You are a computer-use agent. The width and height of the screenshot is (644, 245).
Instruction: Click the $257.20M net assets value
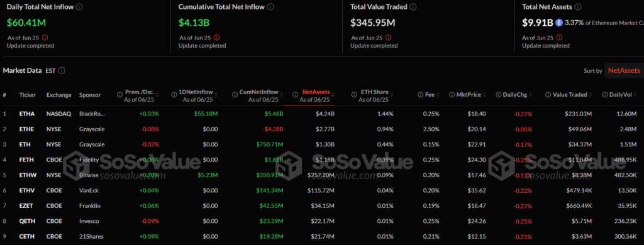pos(321,175)
